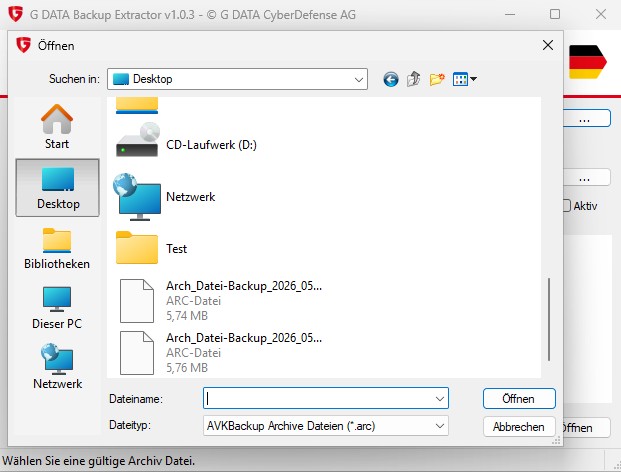The height and width of the screenshot is (472, 621).
Task: Click the German flag language icon
Action: point(588,62)
